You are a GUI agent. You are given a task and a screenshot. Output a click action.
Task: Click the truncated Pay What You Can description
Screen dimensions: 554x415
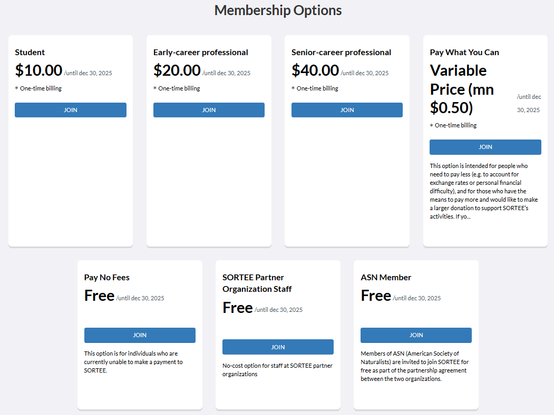click(x=484, y=191)
